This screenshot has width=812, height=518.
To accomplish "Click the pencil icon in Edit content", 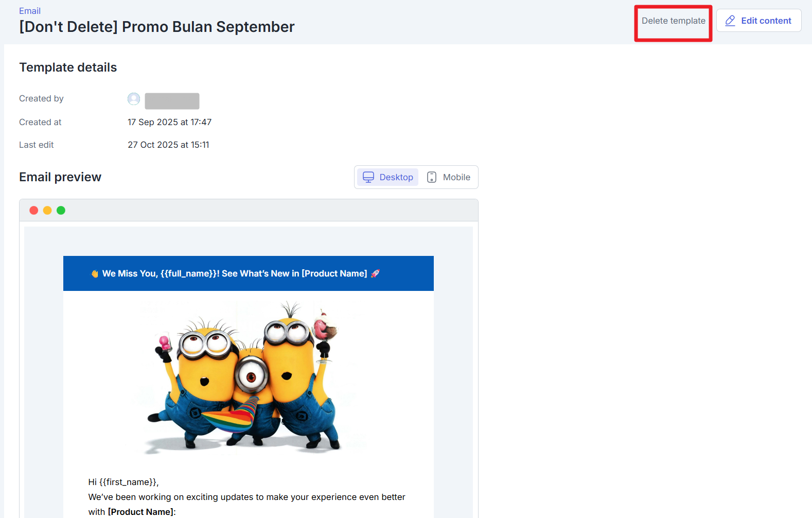I will click(730, 21).
